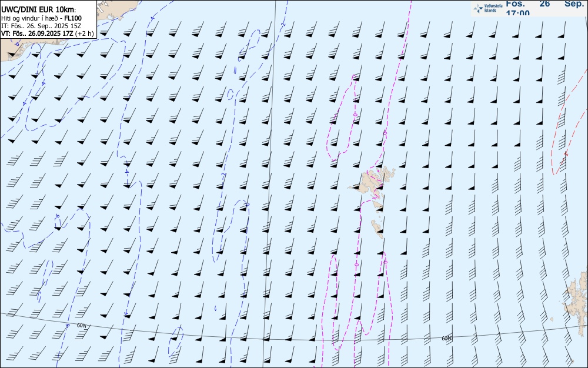Click the '60N' latitude label south of the Faroe Islands
The height and width of the screenshot is (368, 588).
pyautogui.click(x=446, y=338)
